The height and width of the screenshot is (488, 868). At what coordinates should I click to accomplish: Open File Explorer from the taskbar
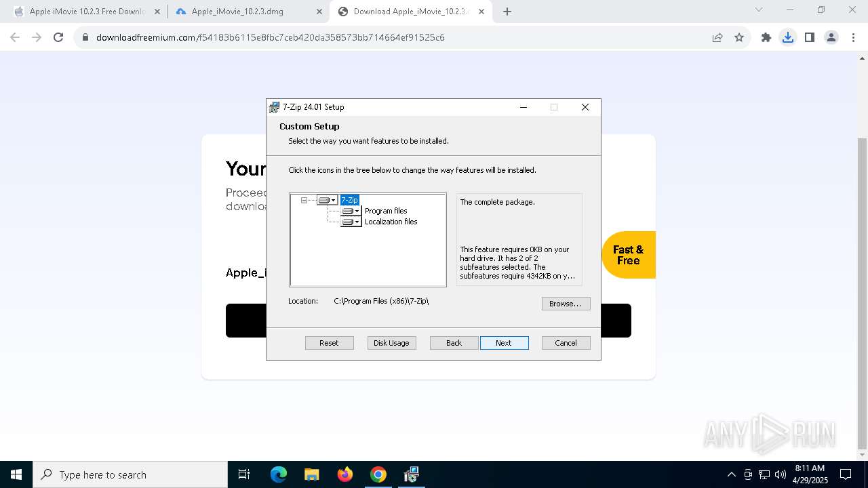pos(311,474)
